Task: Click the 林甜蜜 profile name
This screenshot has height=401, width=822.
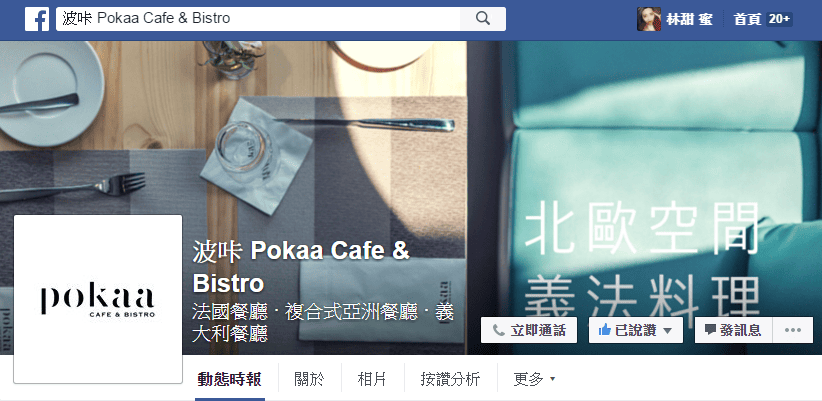Action: tap(689, 19)
